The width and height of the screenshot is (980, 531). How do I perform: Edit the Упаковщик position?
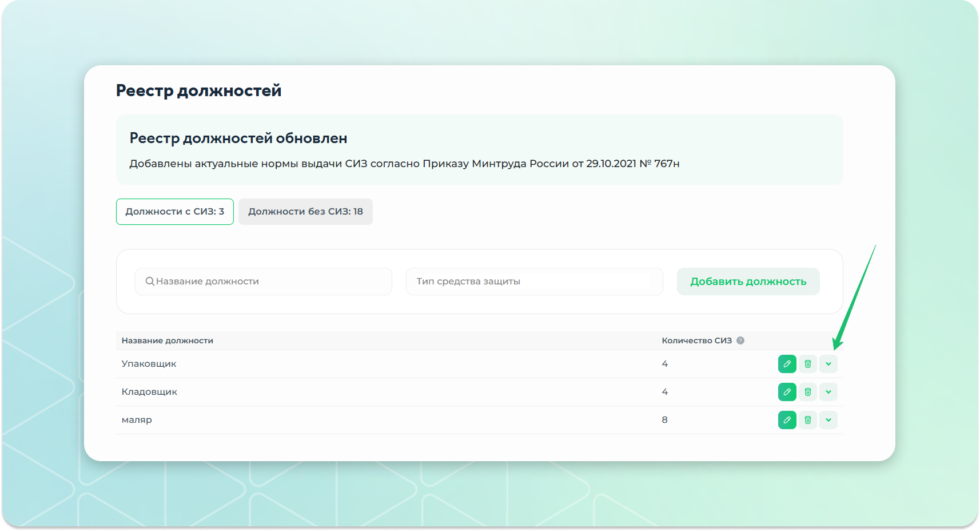tap(787, 364)
